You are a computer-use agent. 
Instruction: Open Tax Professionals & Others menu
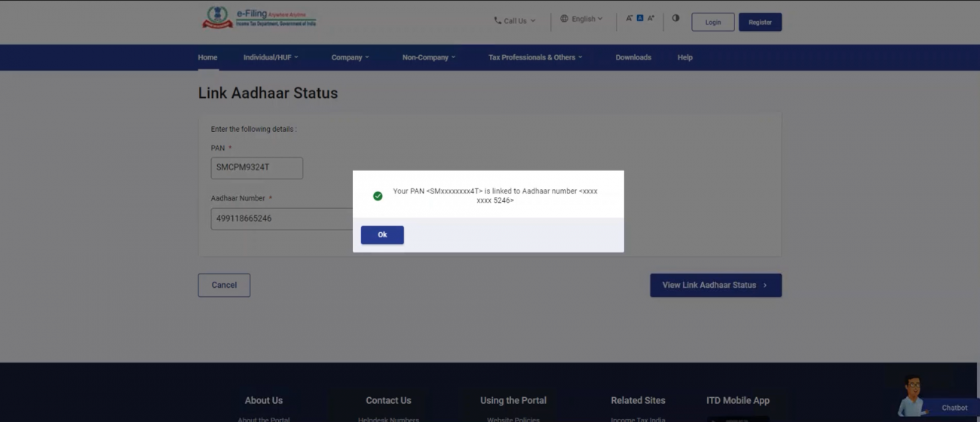point(535,57)
